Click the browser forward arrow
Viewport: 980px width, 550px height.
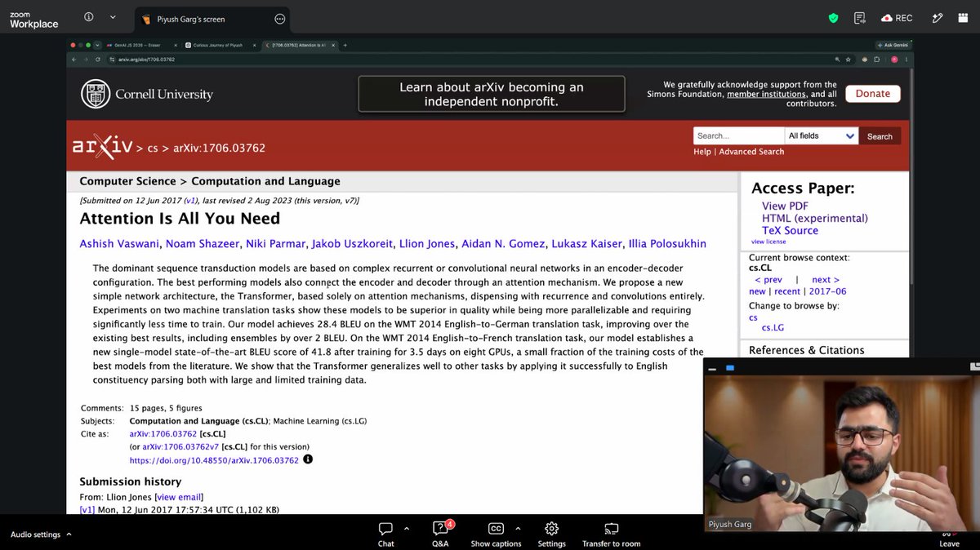click(x=86, y=60)
